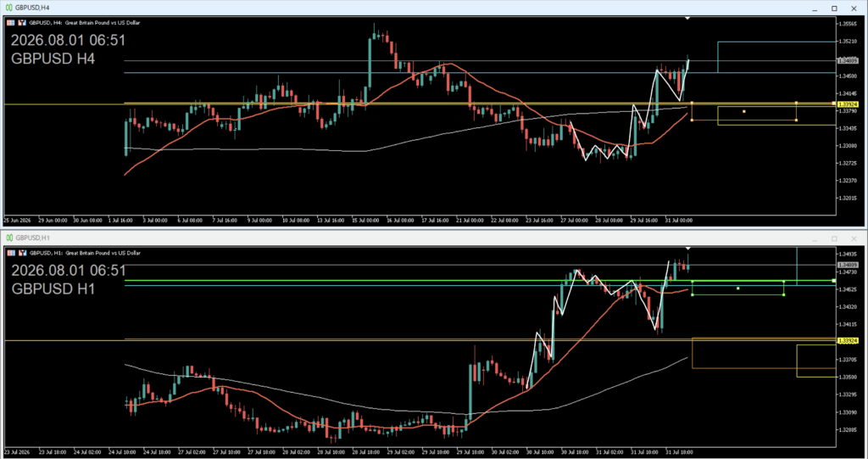Select the bottom-right corner handle of green H1 rectangle
868x459 pixels.
point(784,295)
